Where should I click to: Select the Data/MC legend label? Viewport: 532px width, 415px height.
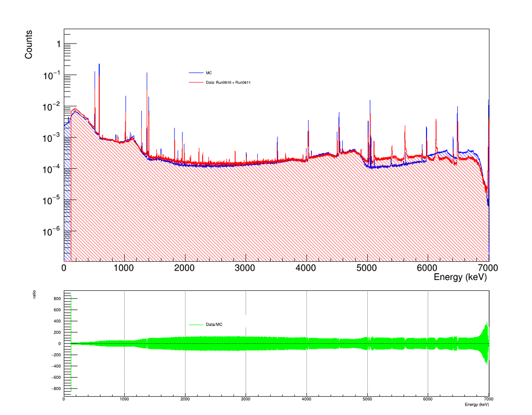(x=214, y=325)
